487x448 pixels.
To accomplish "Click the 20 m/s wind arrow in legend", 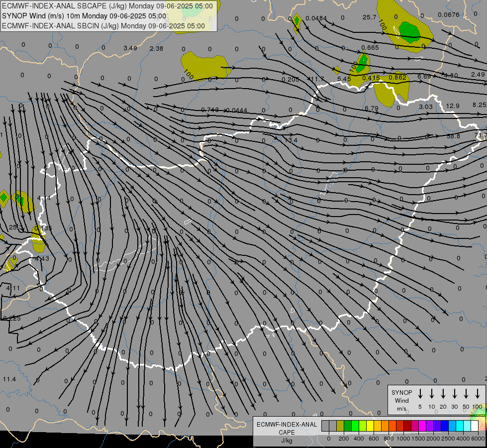I will pos(443,393).
